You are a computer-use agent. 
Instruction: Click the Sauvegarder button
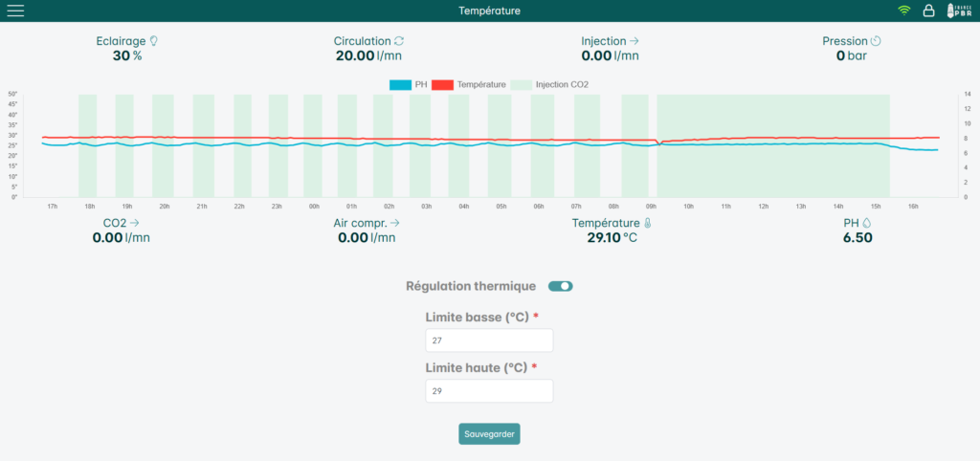(489, 433)
